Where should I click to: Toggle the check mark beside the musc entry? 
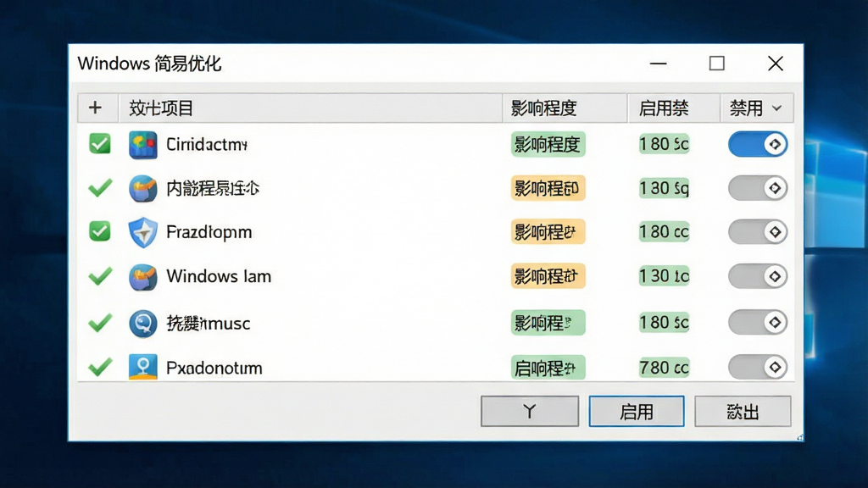100,322
